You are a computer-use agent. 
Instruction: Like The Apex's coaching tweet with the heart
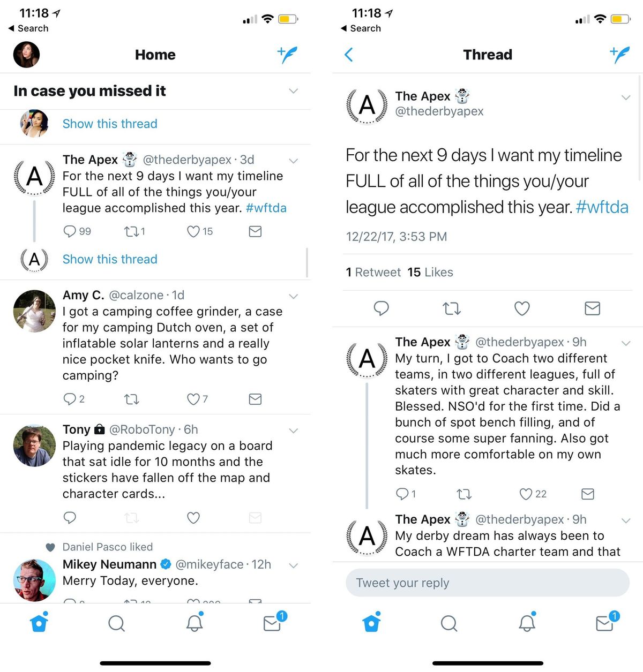point(525,494)
